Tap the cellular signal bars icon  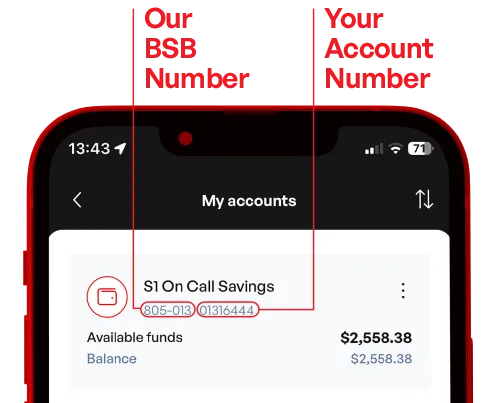[374, 149]
